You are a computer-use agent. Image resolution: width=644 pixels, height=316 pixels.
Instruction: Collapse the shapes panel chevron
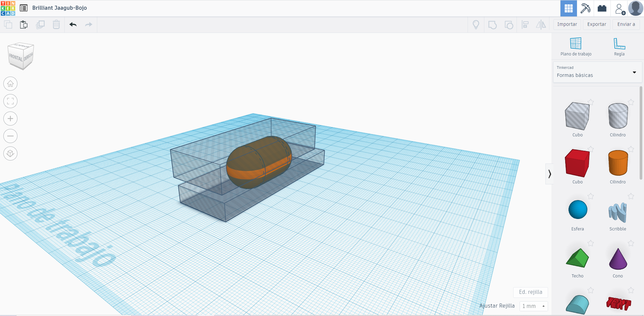point(549,174)
